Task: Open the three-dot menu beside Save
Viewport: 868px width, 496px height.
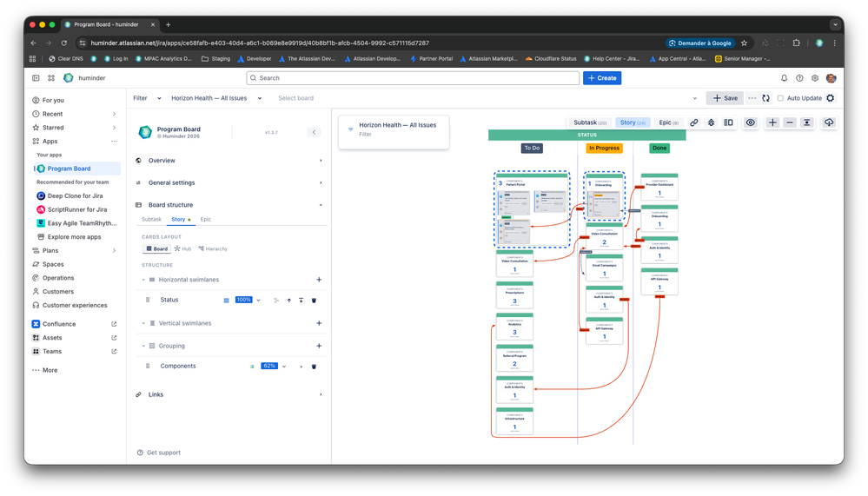Action: click(752, 98)
